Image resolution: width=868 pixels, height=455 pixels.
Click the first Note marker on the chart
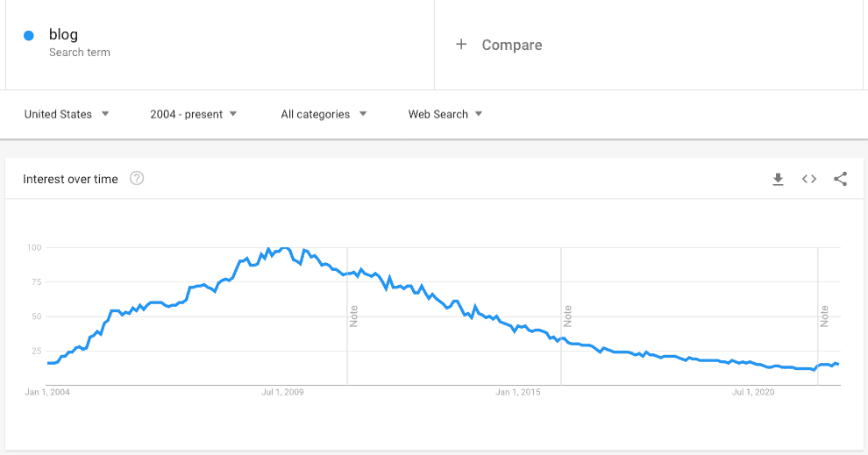(354, 316)
